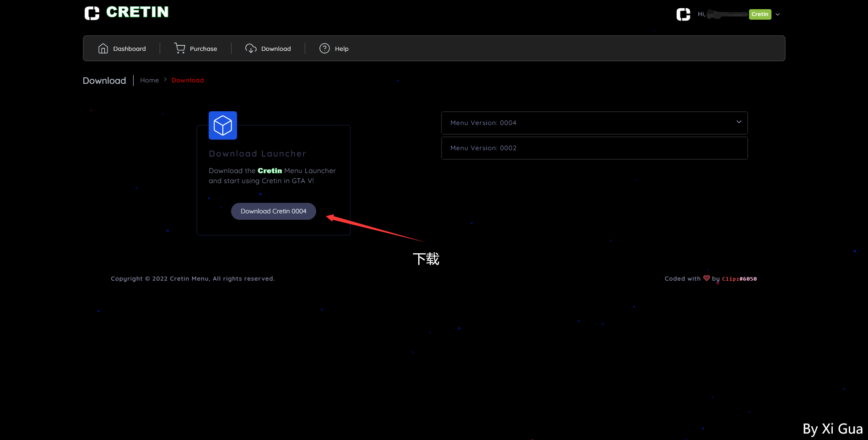Click the 'Coded with' footer text

pos(683,278)
